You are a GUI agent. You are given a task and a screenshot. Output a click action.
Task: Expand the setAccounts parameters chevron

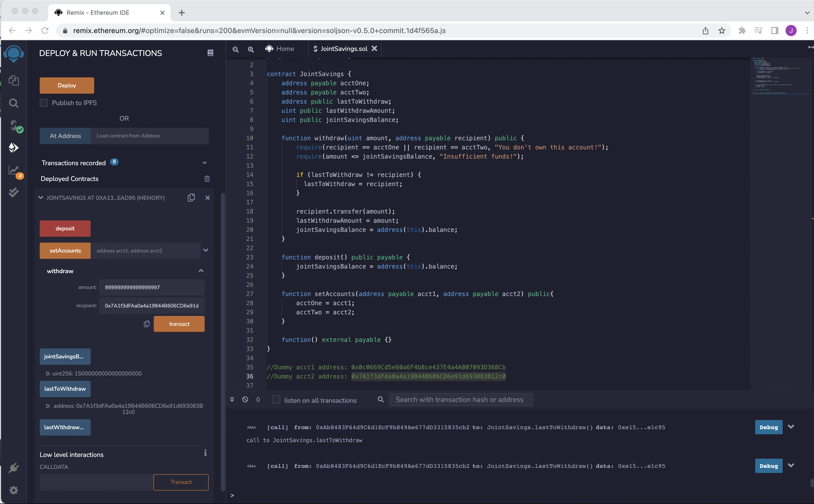point(206,250)
